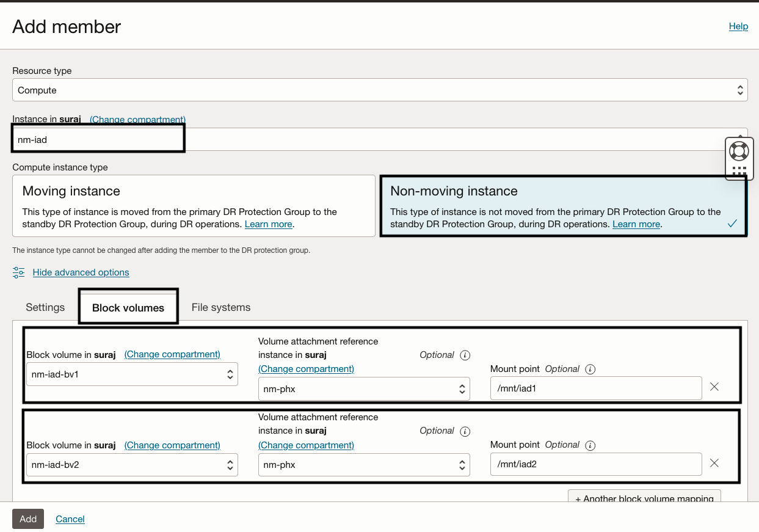Switch to the File systems tab
Image resolution: width=759 pixels, height=532 pixels.
pyautogui.click(x=221, y=307)
